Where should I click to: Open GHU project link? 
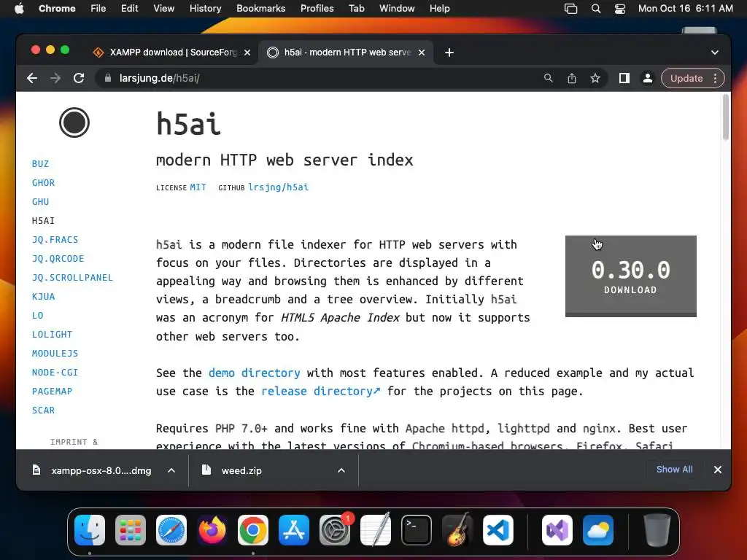tap(41, 202)
